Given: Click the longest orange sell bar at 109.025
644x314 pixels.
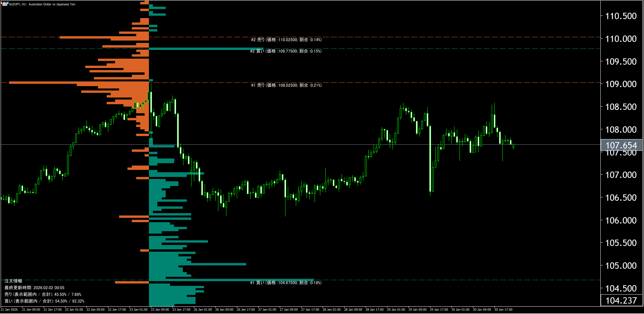Looking at the screenshot, I should [79, 82].
